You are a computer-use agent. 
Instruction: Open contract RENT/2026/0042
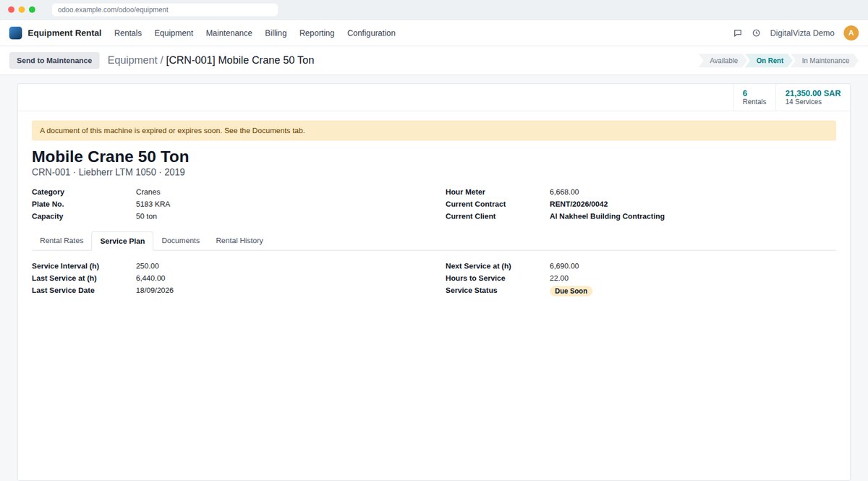click(579, 205)
